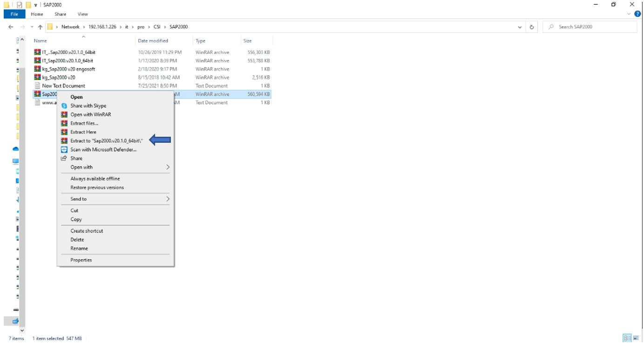Expand the ribbon with the chevron
The image size is (644, 346).
tap(629, 14)
